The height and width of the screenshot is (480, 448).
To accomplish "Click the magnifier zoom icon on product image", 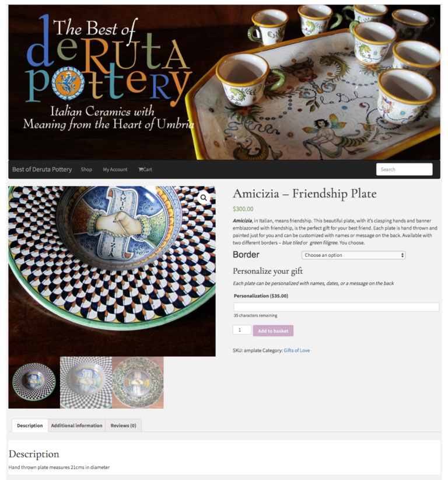I will point(204,198).
